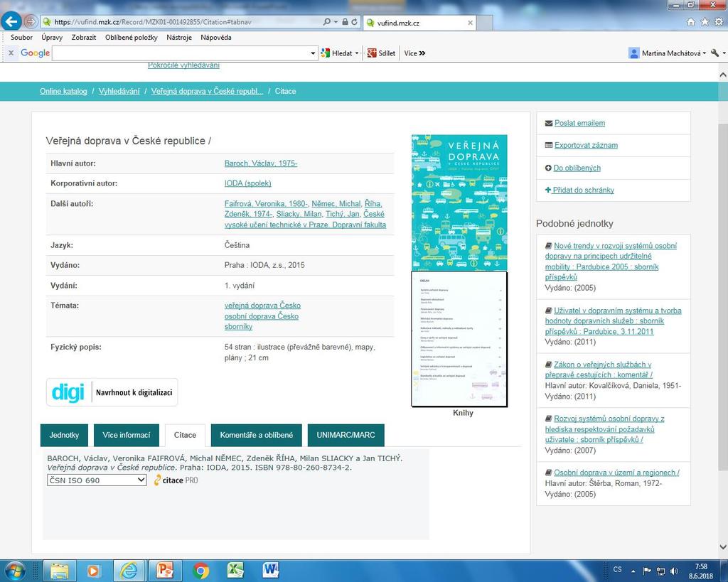Image resolution: width=728 pixels, height=582 pixels.
Task: Open Google Chrome from the taskbar
Action: tap(200, 571)
